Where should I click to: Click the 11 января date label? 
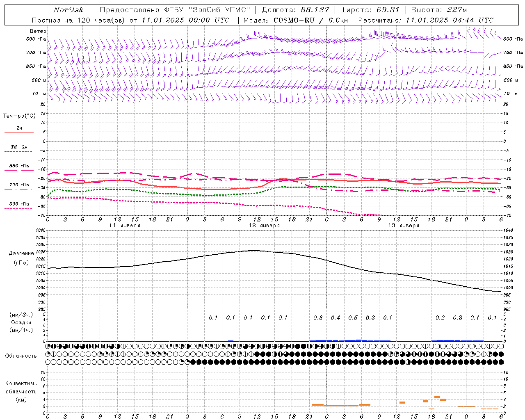point(125,226)
